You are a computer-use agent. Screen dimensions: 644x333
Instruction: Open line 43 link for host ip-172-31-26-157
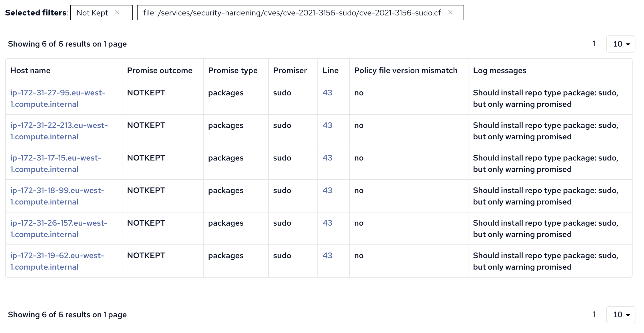coord(327,223)
